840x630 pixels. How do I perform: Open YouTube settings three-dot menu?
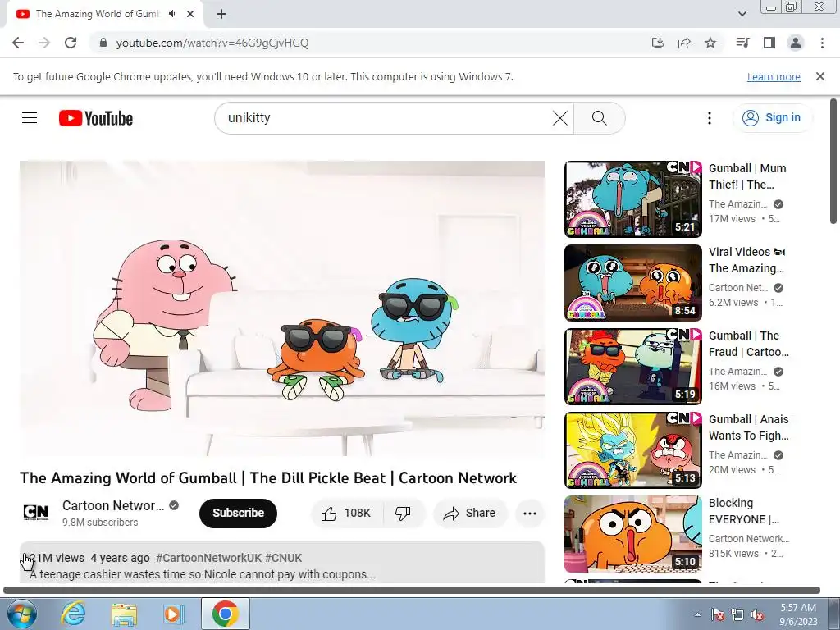click(710, 118)
